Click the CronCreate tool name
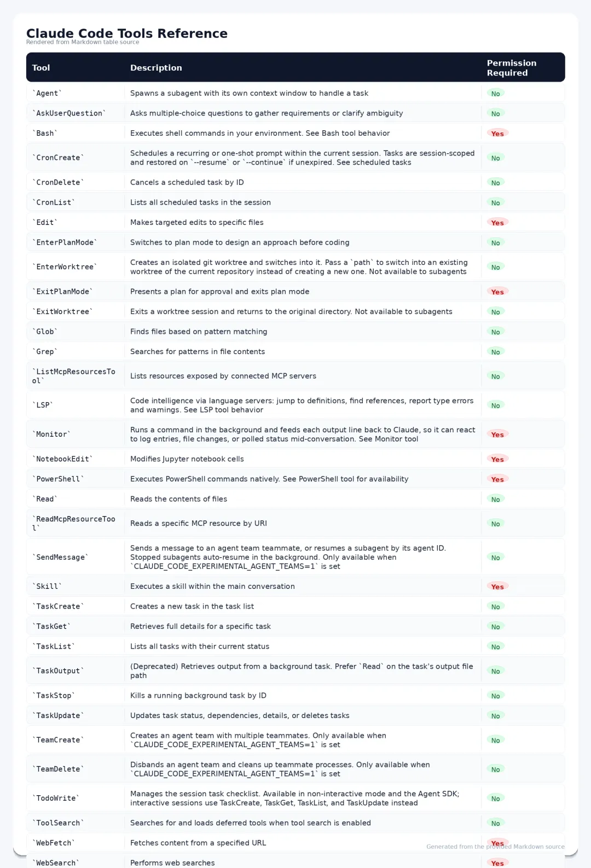The height and width of the screenshot is (868, 591). point(58,158)
